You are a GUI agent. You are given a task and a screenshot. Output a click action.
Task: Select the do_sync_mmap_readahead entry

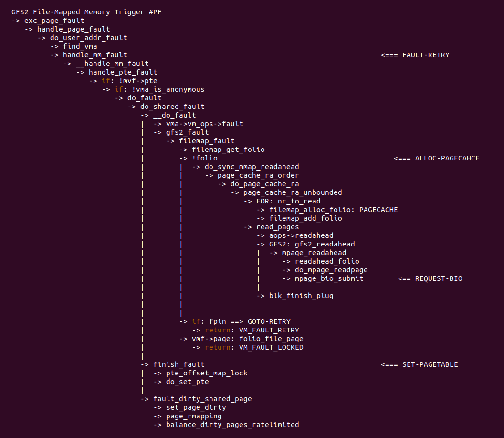tap(252, 167)
